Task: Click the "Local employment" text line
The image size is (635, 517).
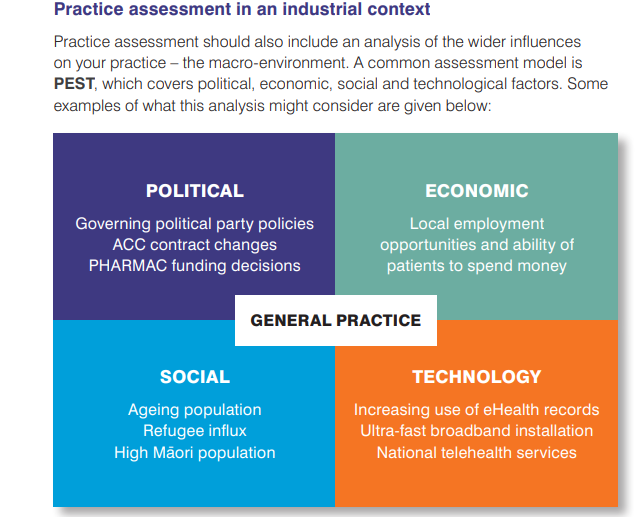Action: pos(477,223)
